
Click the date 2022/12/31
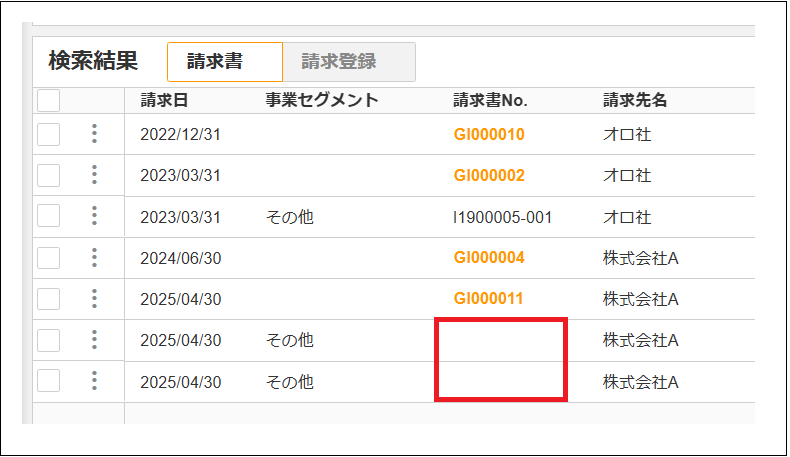[x=180, y=135]
